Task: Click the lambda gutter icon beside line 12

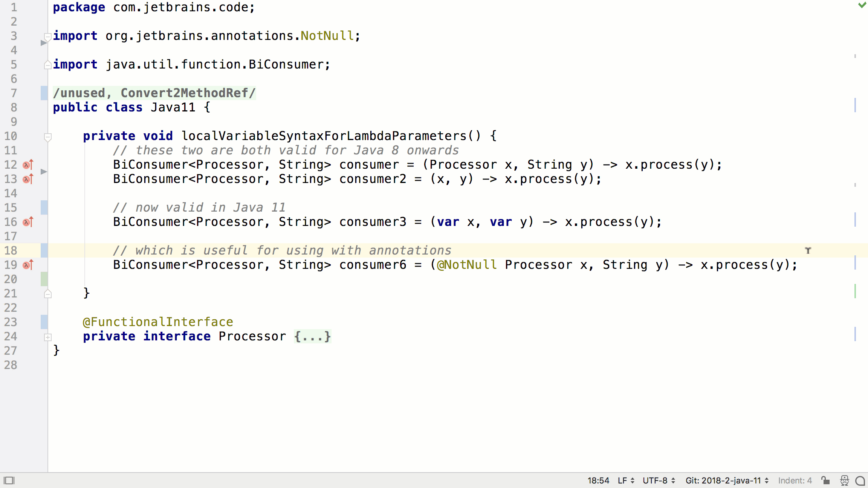Action: pyautogui.click(x=27, y=165)
